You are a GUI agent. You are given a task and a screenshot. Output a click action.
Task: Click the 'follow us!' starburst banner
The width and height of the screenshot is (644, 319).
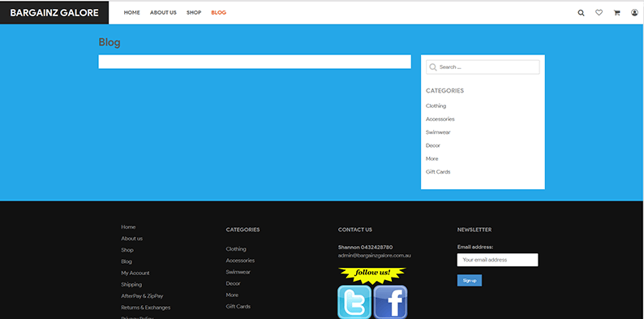coord(372,275)
